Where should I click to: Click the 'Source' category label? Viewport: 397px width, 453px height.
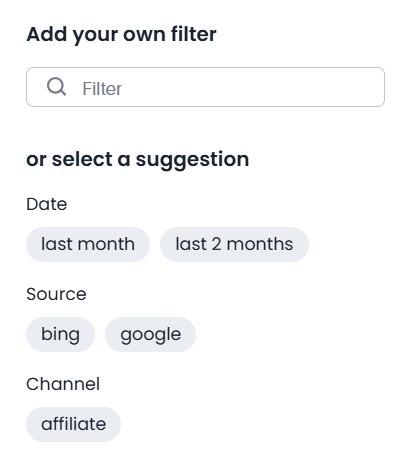(56, 294)
